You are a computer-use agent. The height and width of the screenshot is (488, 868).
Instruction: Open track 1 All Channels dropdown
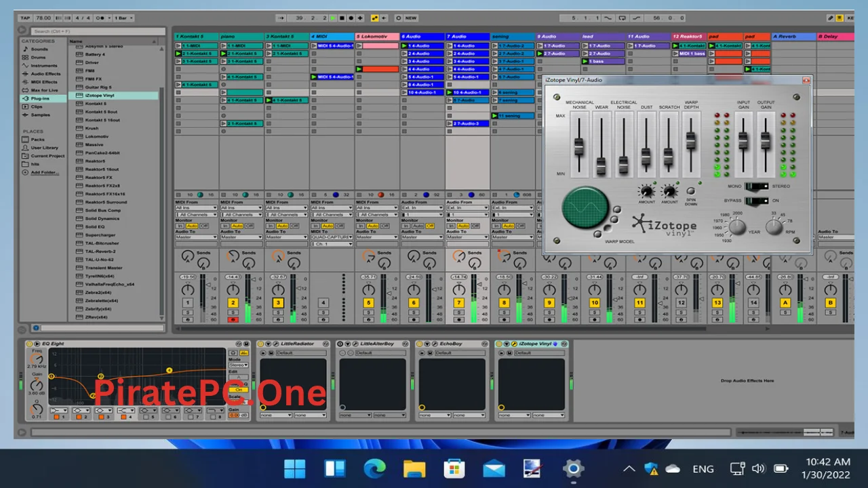(x=196, y=215)
